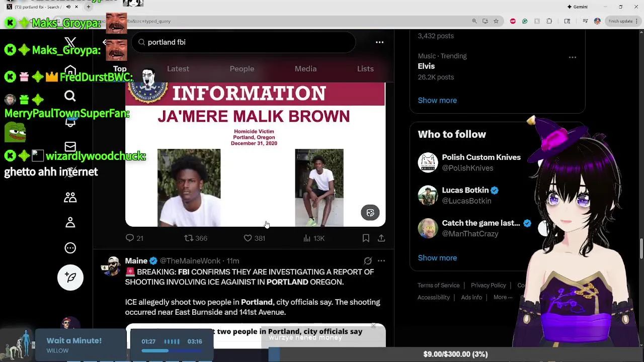Open Chrome profile avatar
This screenshot has width=644, height=362.
click(x=597, y=21)
